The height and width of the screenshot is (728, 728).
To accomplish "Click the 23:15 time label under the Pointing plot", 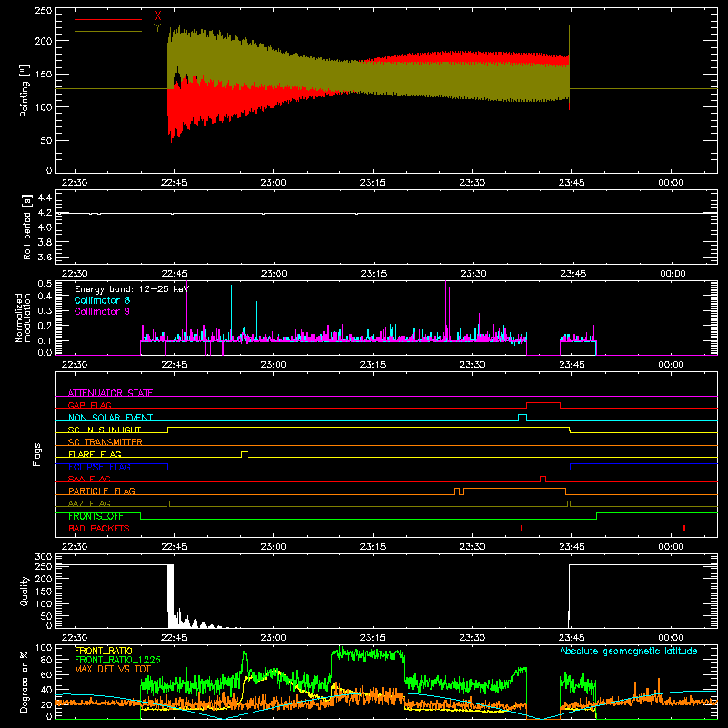I will tap(372, 183).
